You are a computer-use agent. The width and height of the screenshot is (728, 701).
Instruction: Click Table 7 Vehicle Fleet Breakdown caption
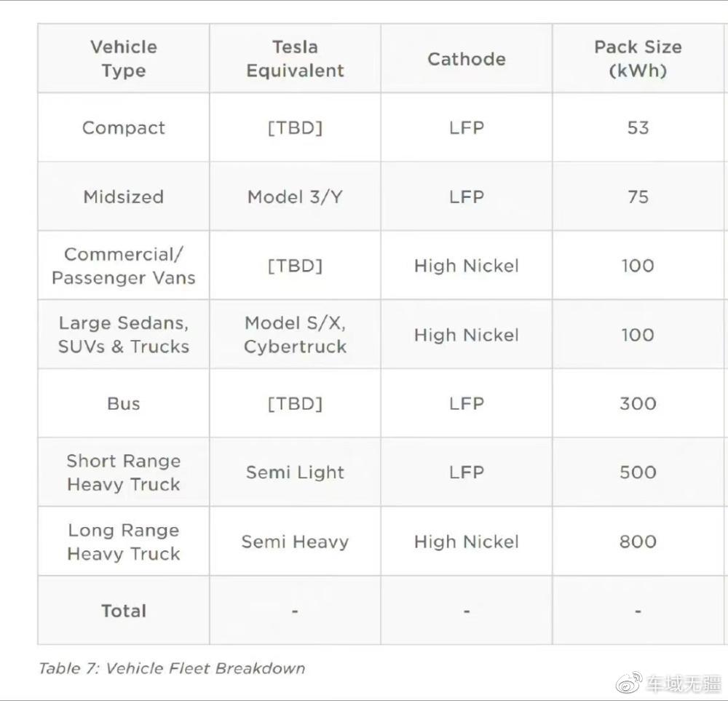(172, 668)
